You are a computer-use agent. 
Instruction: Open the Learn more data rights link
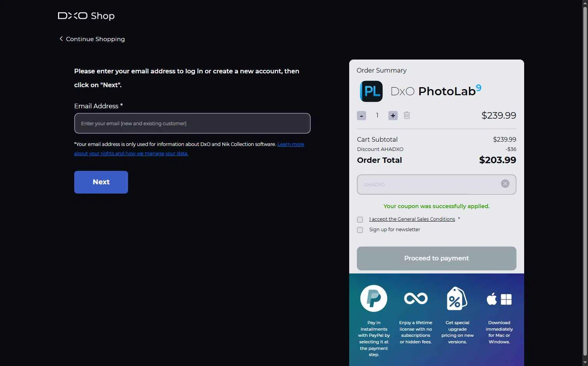click(x=189, y=149)
